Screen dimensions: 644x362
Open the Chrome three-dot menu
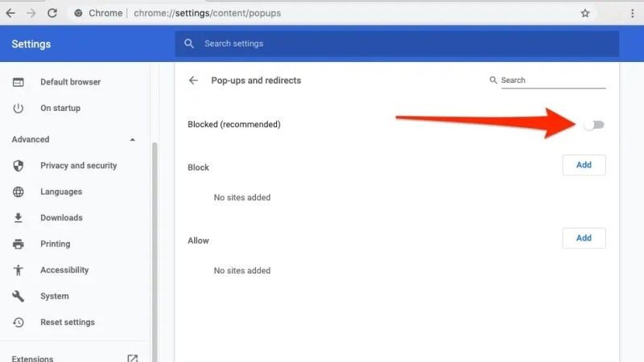632,13
